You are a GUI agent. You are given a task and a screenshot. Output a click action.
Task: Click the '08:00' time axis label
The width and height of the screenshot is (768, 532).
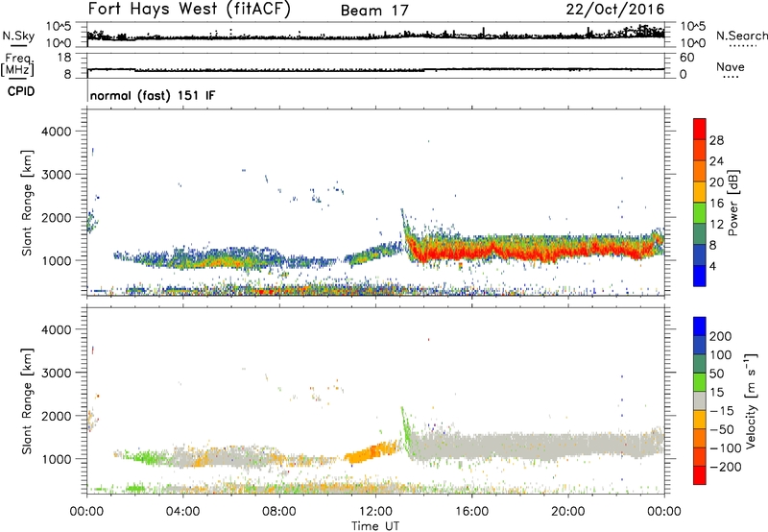click(279, 512)
